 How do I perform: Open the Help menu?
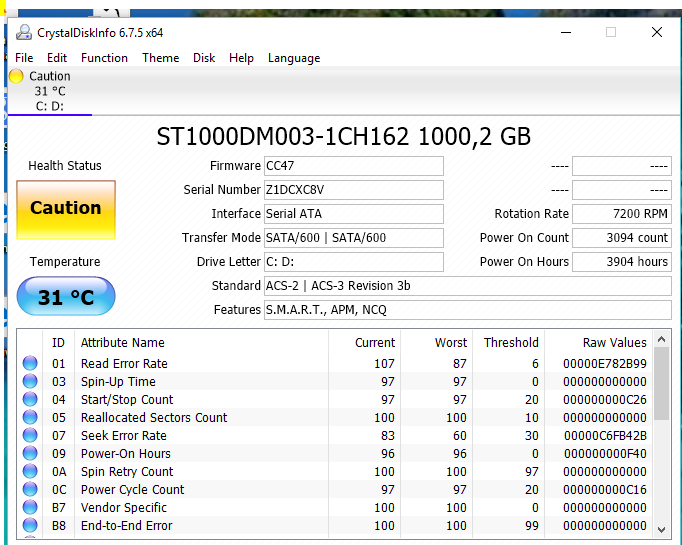click(241, 58)
